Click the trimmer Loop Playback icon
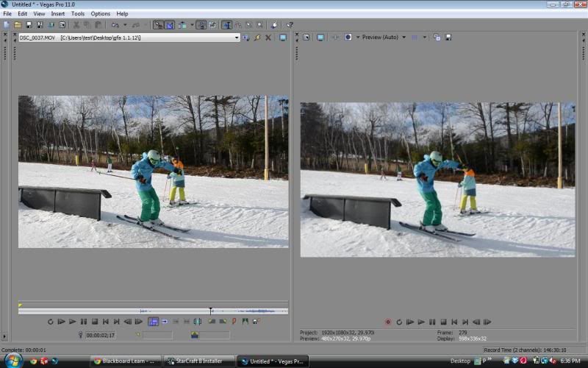588x368 pixels. (51, 322)
